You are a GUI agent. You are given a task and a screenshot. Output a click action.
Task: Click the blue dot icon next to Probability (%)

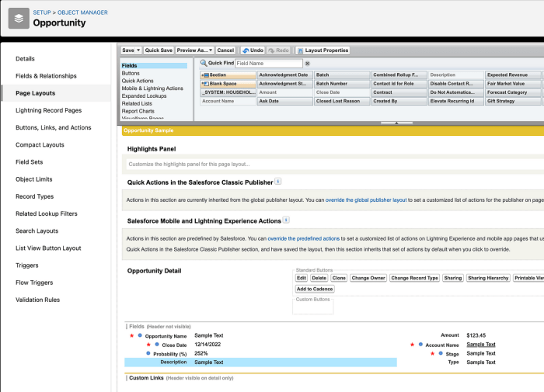point(148,353)
